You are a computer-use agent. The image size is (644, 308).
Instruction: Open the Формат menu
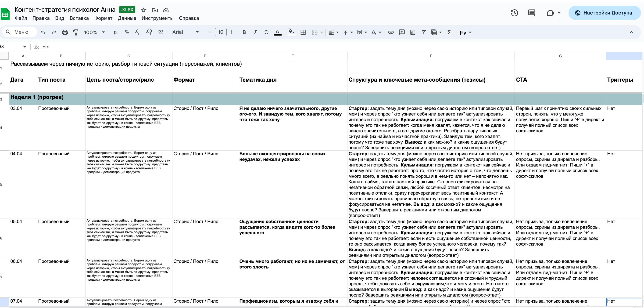103,18
